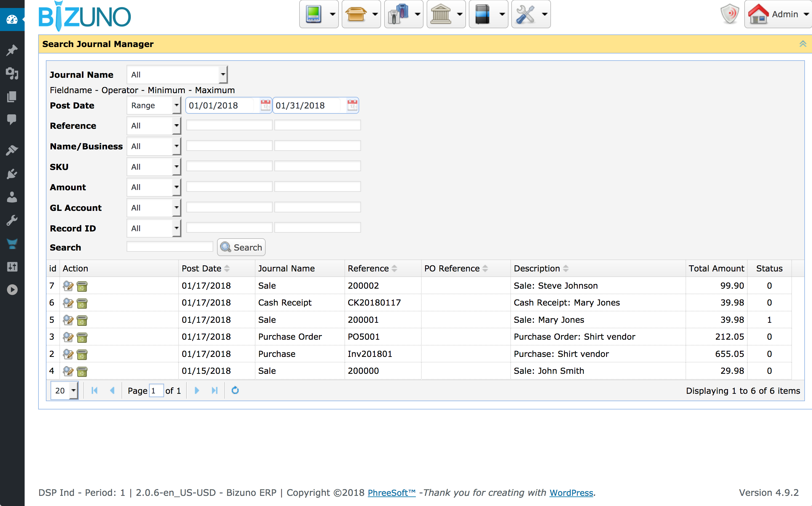
Task: Click the Search text input field
Action: pyautogui.click(x=170, y=247)
